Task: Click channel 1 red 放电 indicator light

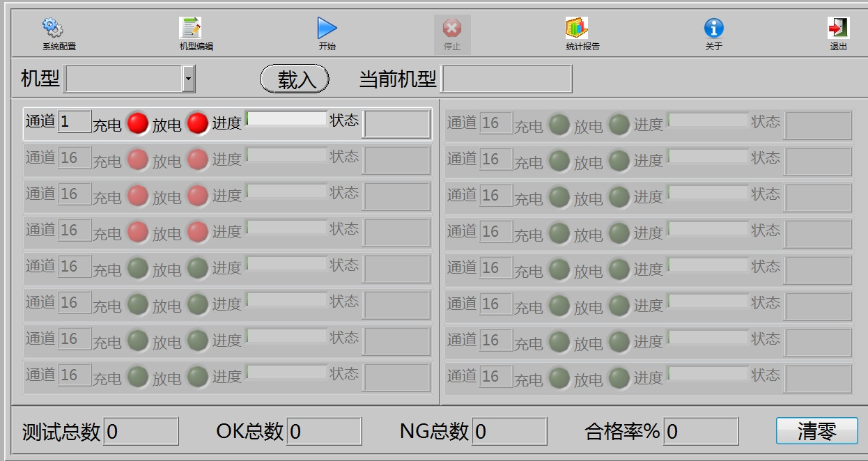Action: point(198,123)
